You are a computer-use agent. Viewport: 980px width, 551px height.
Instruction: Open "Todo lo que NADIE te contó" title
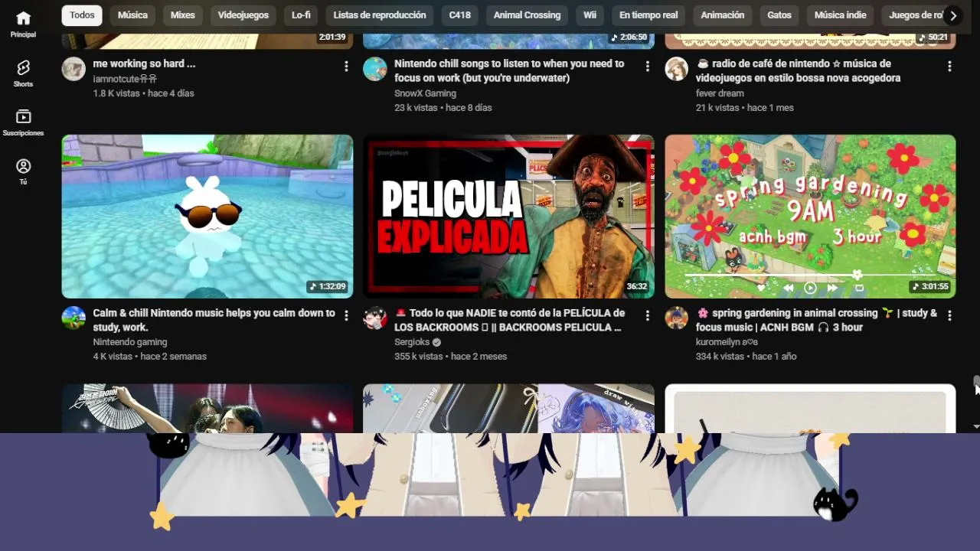pyautogui.click(x=509, y=320)
